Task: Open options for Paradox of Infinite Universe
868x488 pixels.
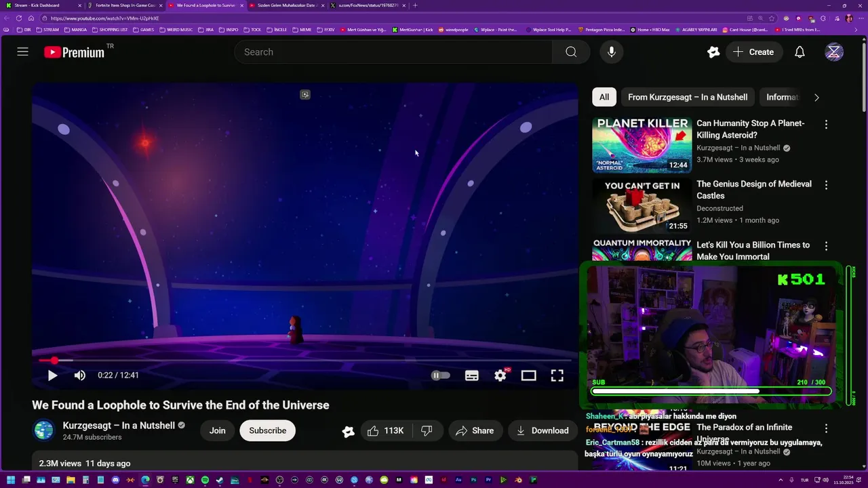Action: coord(826,428)
